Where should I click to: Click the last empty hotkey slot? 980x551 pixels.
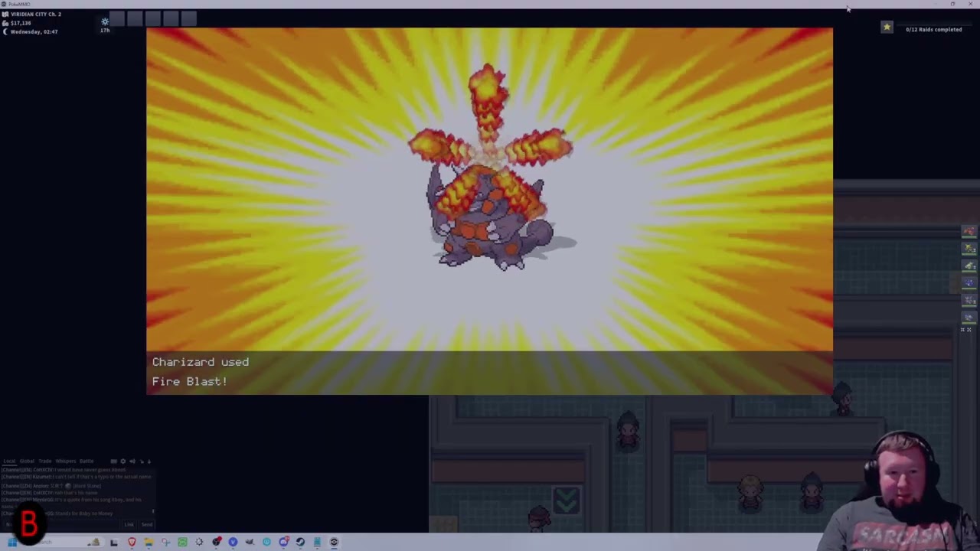tap(189, 18)
